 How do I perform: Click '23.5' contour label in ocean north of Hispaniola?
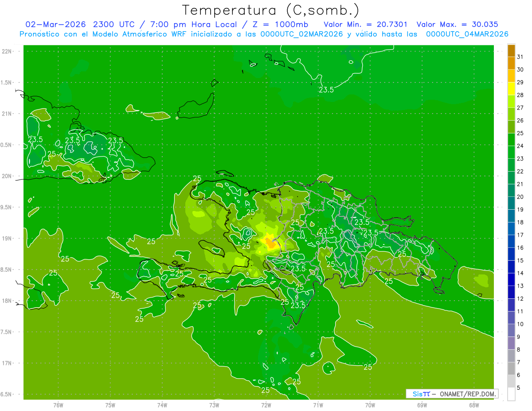[326, 90]
